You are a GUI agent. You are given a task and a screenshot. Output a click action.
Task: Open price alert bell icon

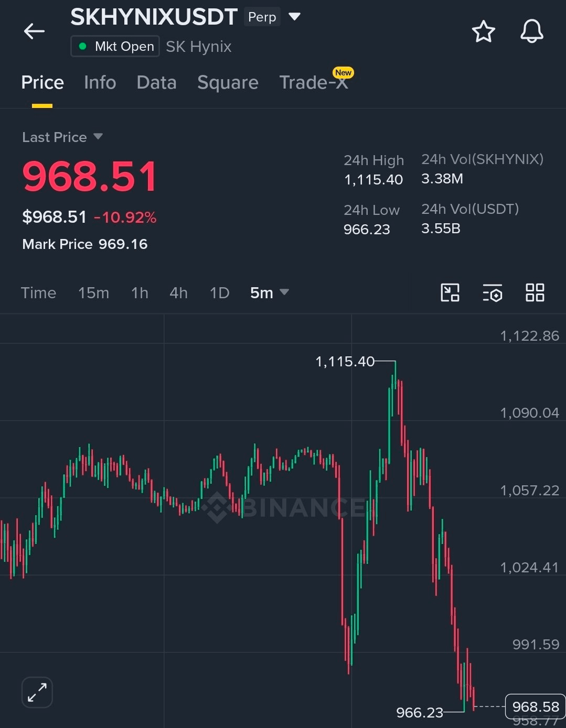(x=531, y=31)
